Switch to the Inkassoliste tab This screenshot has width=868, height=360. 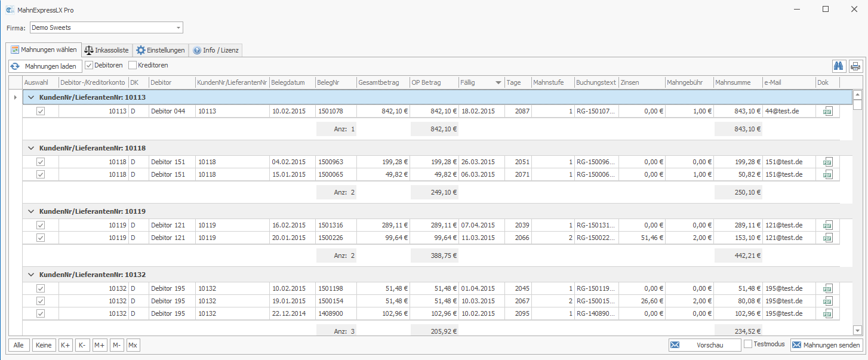tap(106, 50)
